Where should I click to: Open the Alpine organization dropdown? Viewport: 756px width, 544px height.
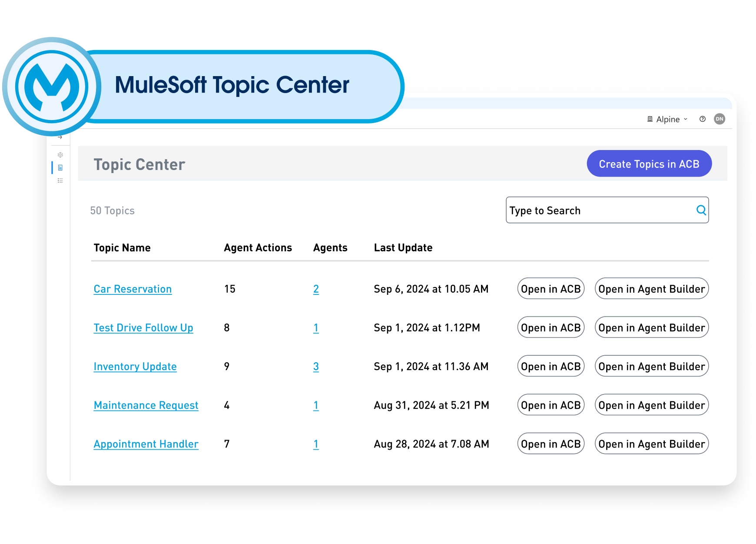click(667, 119)
